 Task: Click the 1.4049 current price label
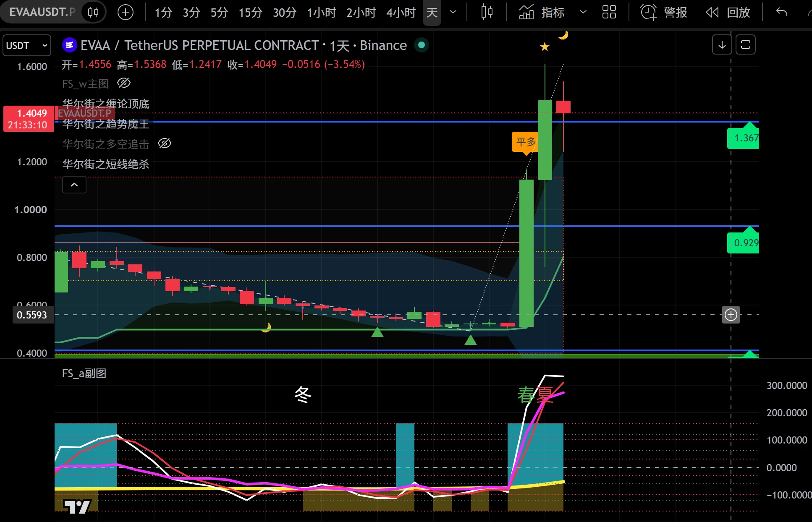(x=29, y=119)
